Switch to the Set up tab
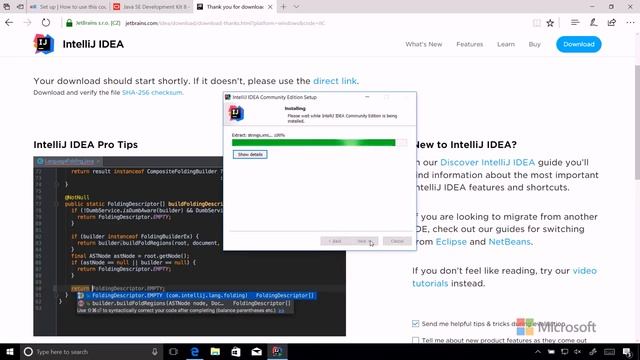 click(x=69, y=7)
